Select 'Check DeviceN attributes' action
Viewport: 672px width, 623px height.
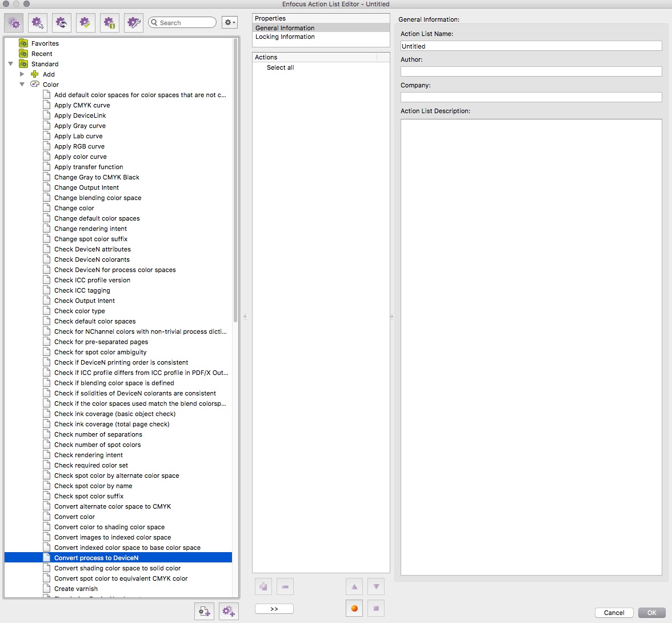click(x=93, y=249)
